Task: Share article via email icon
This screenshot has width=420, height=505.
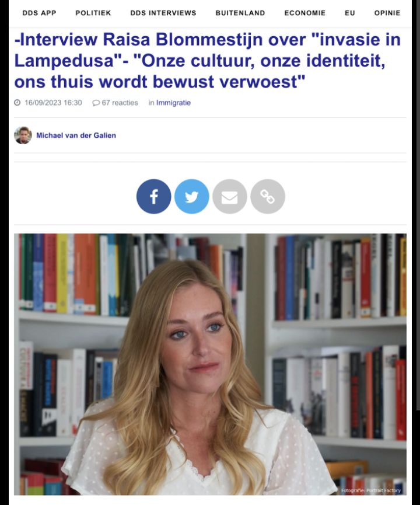Action: [229, 197]
